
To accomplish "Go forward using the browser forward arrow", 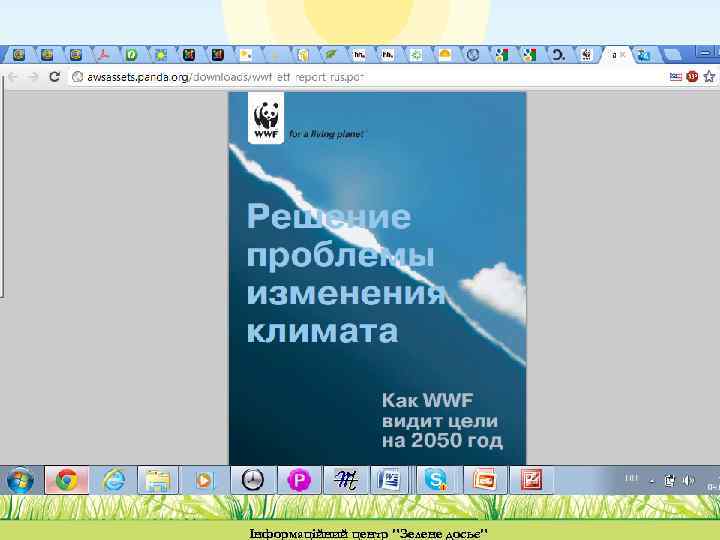I will [33, 77].
